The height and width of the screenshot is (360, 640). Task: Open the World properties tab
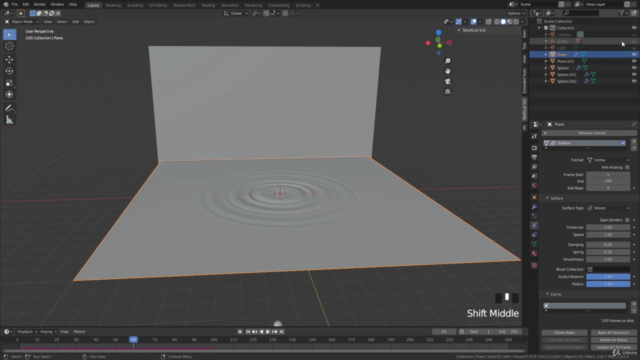point(534,185)
